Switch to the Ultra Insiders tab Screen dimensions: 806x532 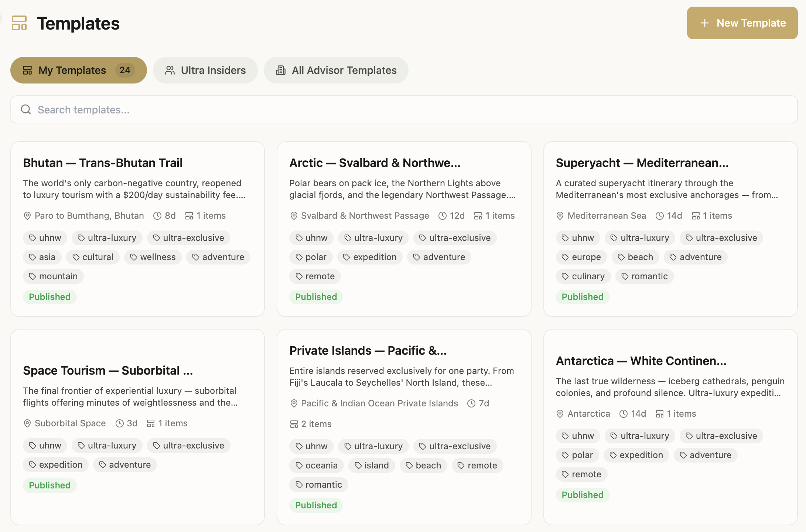point(205,70)
